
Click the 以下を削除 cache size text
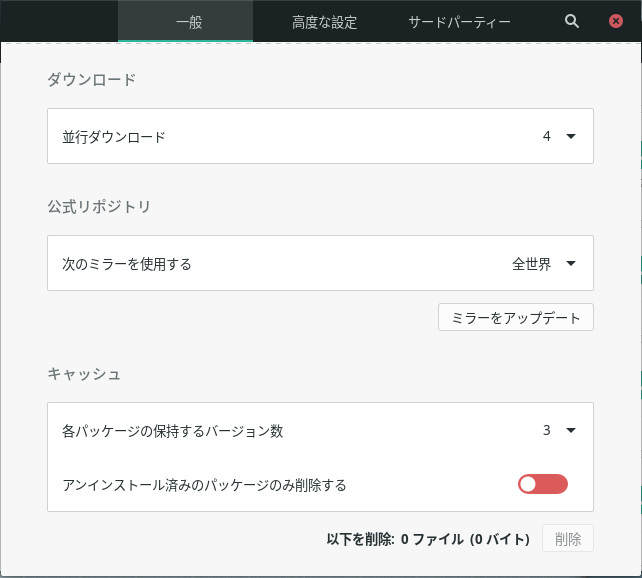[428, 539]
